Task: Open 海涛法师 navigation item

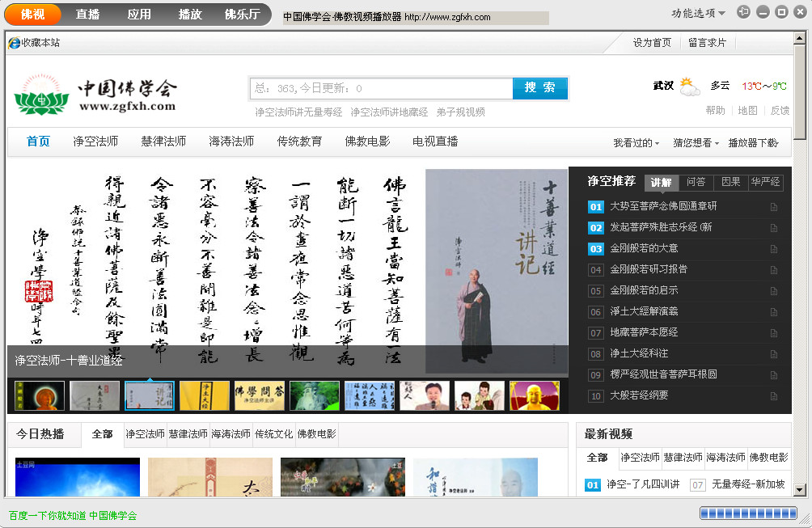Action: 231,142
